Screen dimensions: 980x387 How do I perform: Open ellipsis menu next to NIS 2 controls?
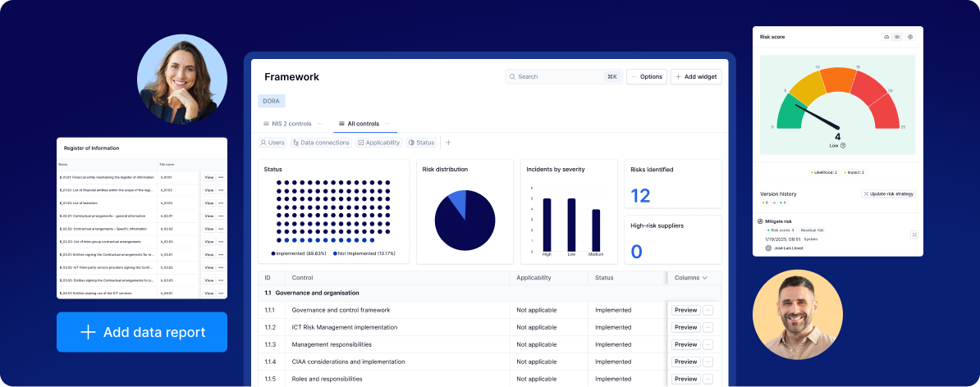tap(320, 124)
